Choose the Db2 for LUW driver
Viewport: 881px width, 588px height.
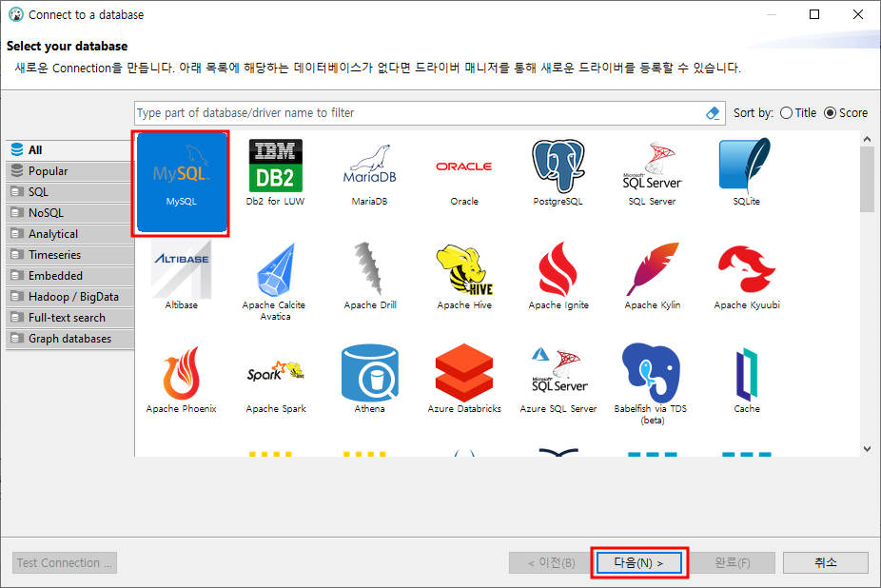coord(275,172)
